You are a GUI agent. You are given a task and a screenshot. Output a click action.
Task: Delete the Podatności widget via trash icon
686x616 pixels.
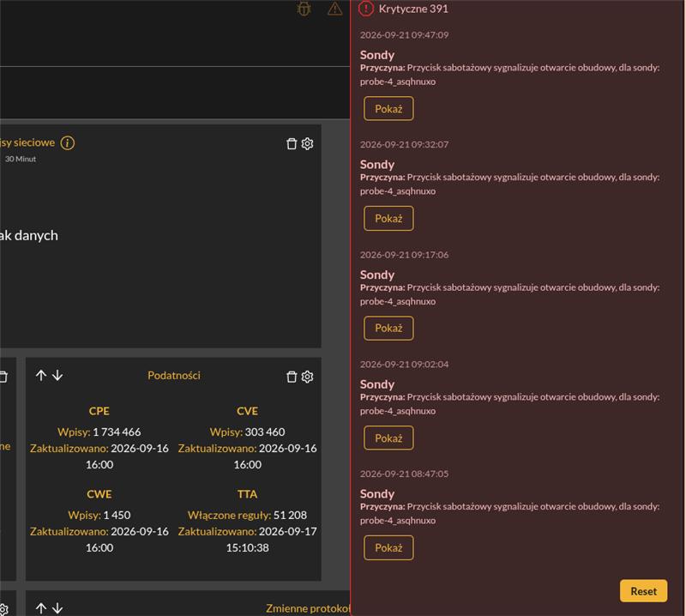[292, 377]
